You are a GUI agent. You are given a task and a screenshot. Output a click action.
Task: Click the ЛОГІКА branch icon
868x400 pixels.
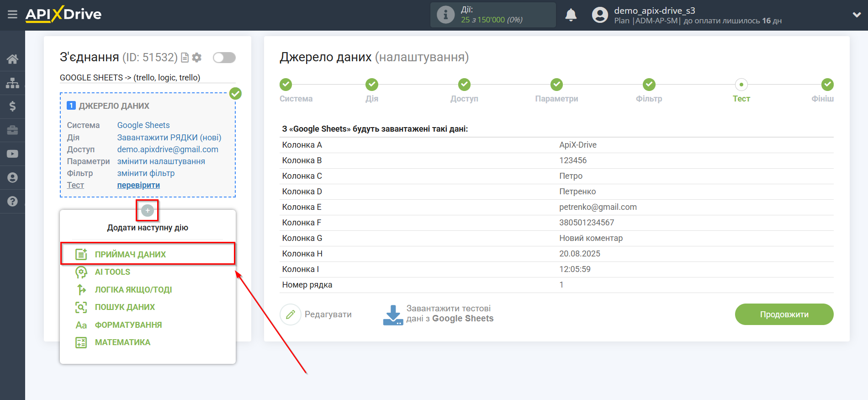click(81, 290)
